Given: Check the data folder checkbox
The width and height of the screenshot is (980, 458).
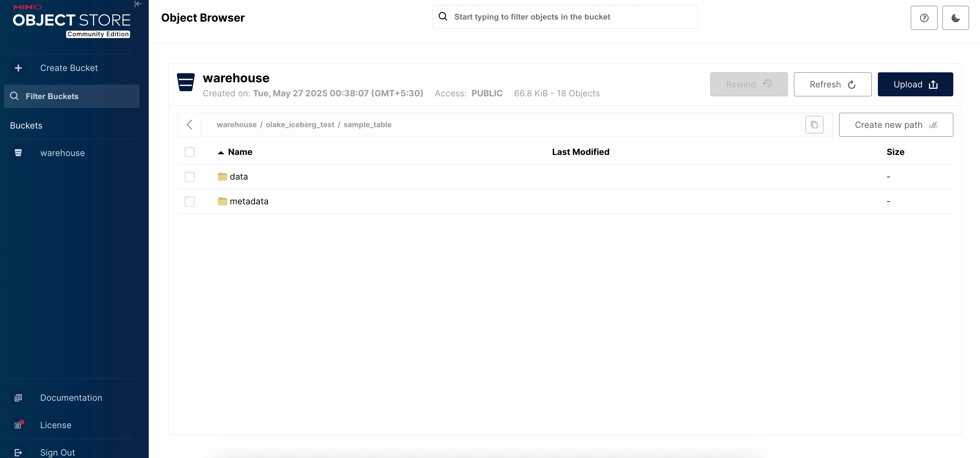Looking at the screenshot, I should (x=189, y=177).
